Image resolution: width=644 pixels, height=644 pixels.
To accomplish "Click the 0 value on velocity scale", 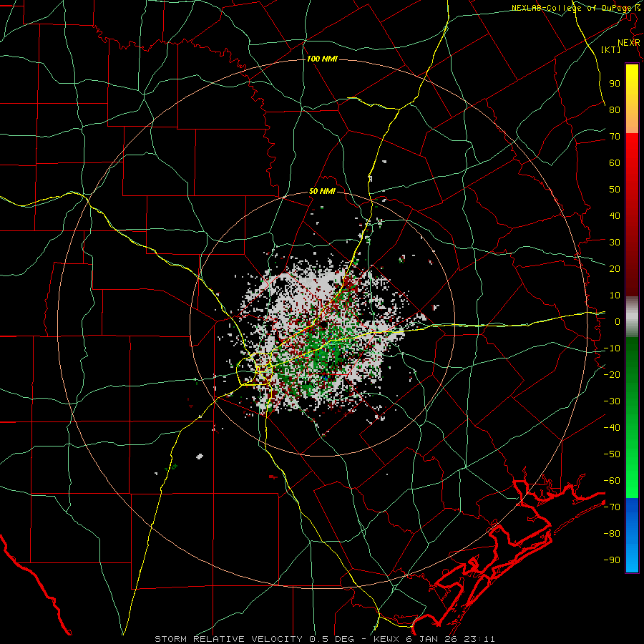I will point(618,321).
